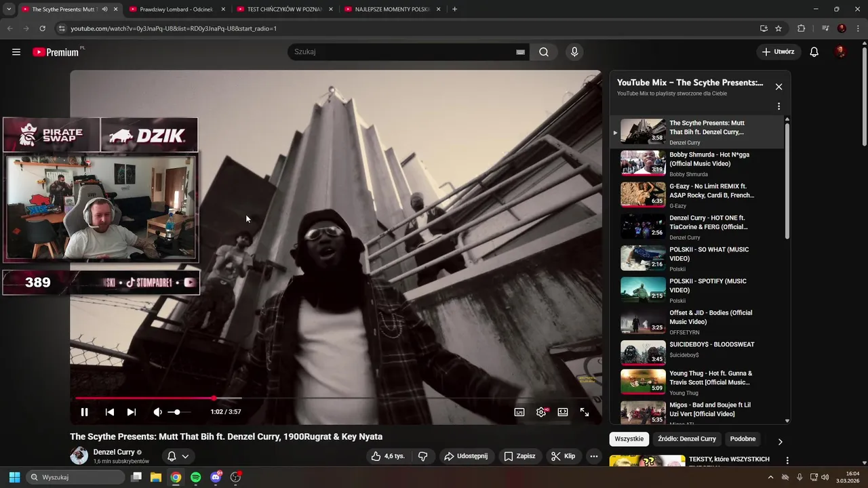Image resolution: width=868 pixels, height=488 pixels.
Task: Open Chrome three-dot menu
Action: click(x=858, y=28)
